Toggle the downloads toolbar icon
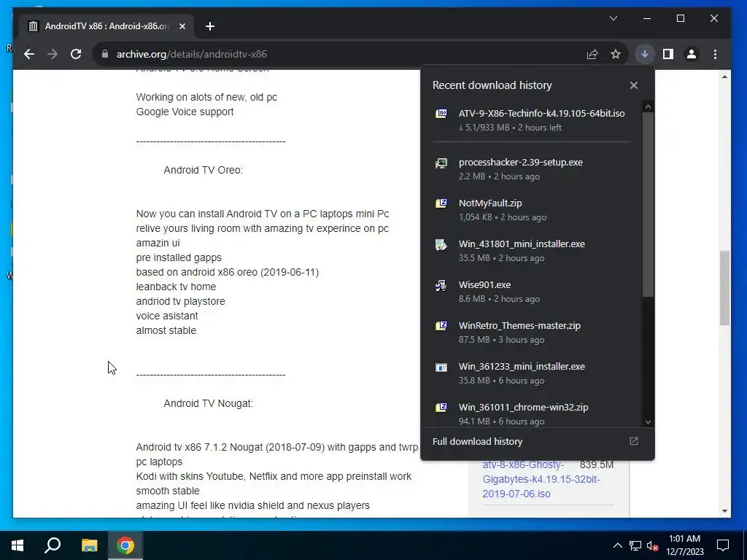Viewport: 747px width, 560px height. click(645, 54)
